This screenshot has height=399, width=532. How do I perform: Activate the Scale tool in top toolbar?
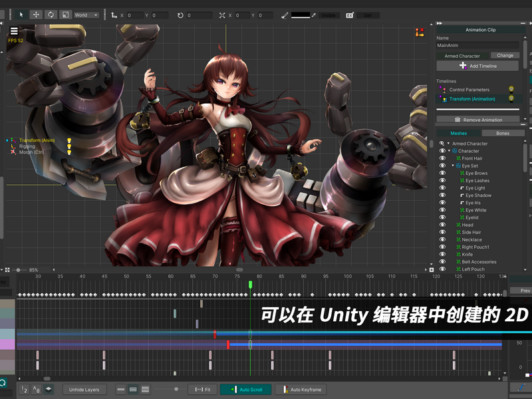click(65, 15)
